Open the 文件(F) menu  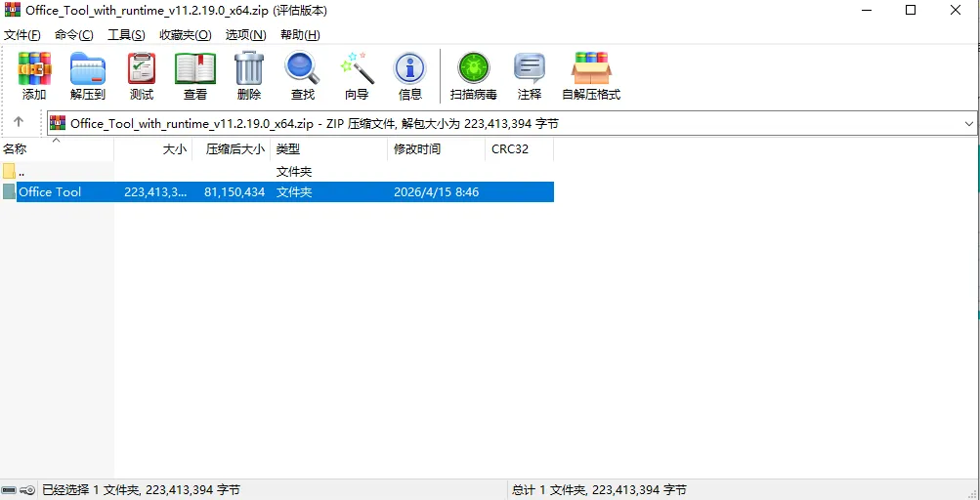(22, 35)
